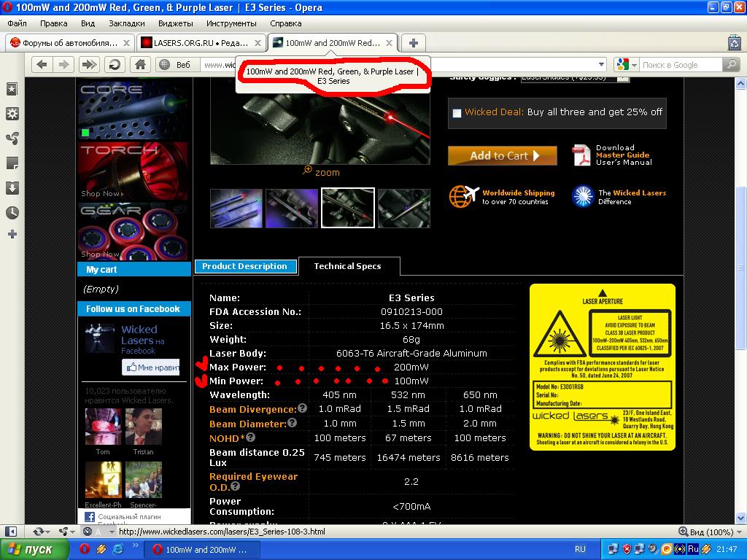Viewport: 747px width, 560px height.
Task: Close the LASERS.ORG.RU tab
Action: [258, 43]
